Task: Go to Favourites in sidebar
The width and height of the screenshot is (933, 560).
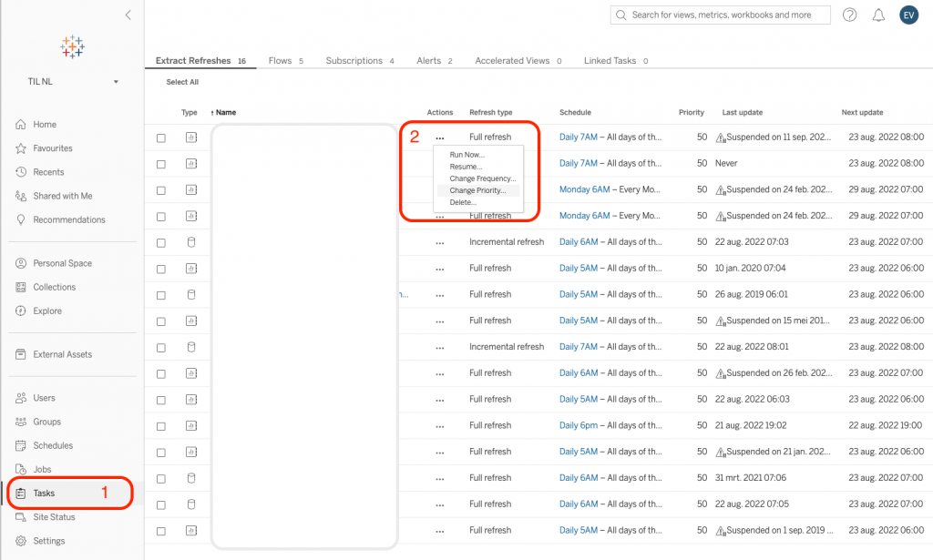Action: pos(53,148)
